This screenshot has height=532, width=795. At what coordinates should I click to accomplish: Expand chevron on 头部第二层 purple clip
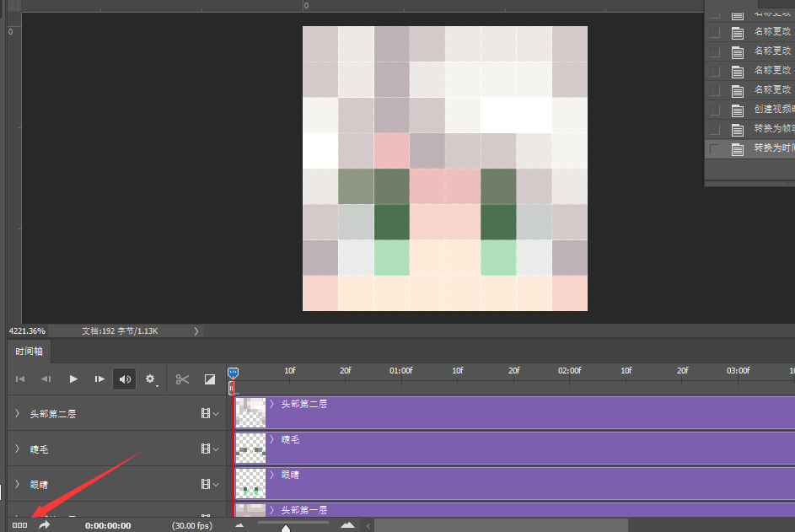271,404
